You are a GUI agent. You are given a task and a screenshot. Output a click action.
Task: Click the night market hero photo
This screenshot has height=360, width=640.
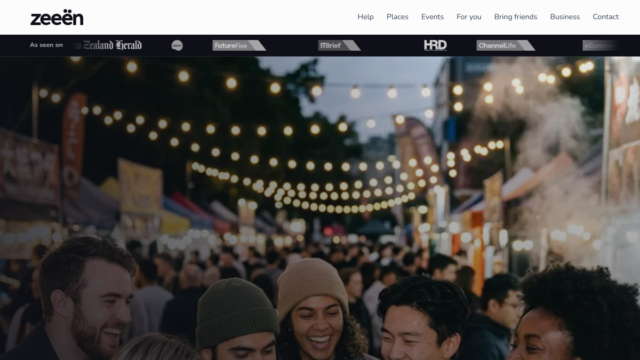coord(320,208)
